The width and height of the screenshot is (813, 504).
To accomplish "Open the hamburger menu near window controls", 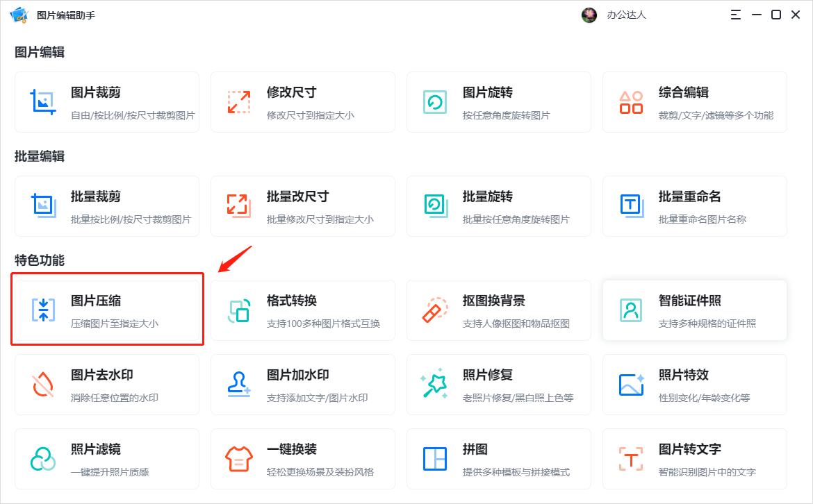I will click(734, 14).
